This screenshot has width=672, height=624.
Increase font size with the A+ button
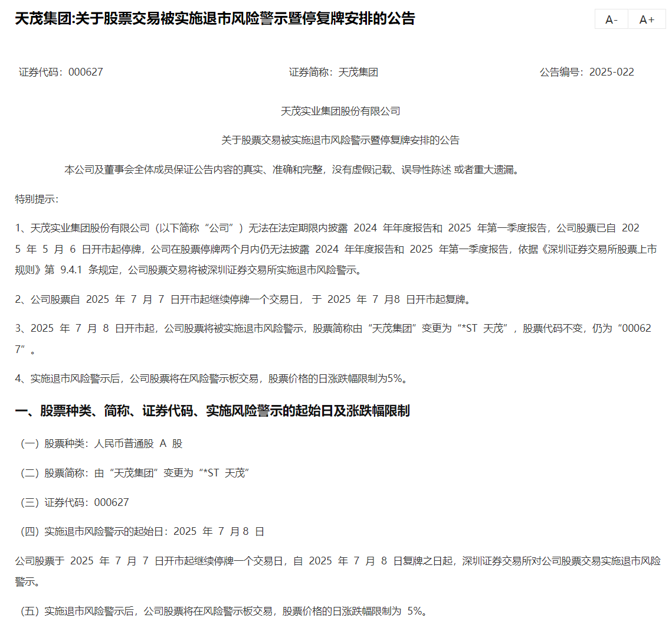click(x=647, y=19)
